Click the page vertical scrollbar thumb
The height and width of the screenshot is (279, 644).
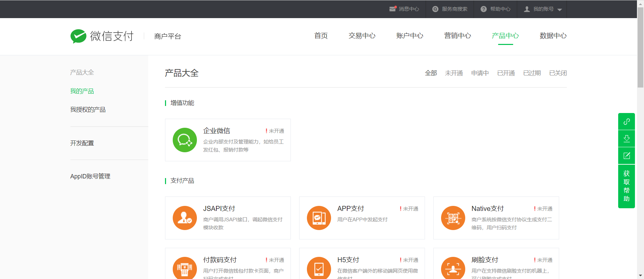coord(640,47)
